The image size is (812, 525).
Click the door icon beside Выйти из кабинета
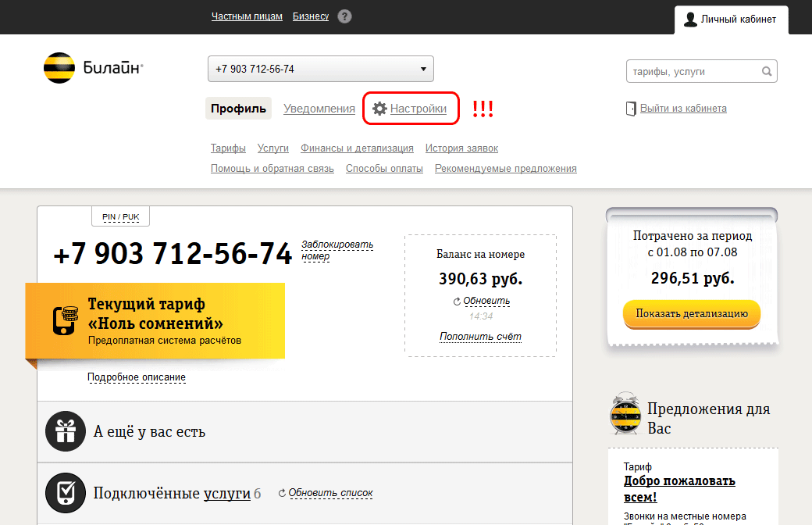pos(631,109)
